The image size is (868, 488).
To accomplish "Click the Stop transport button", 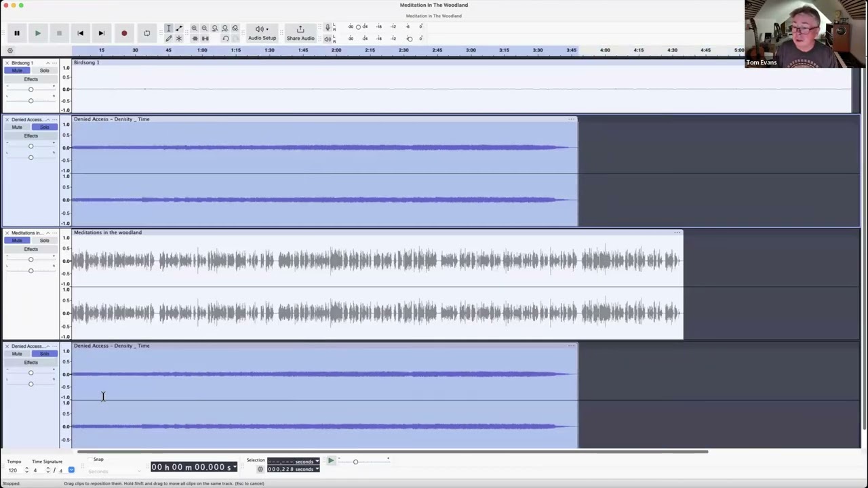I will [x=59, y=33].
